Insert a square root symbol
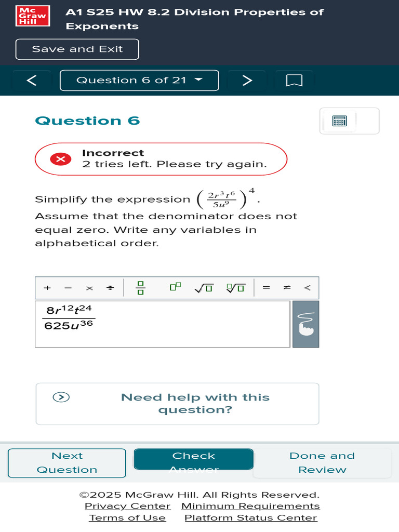 tap(204, 288)
